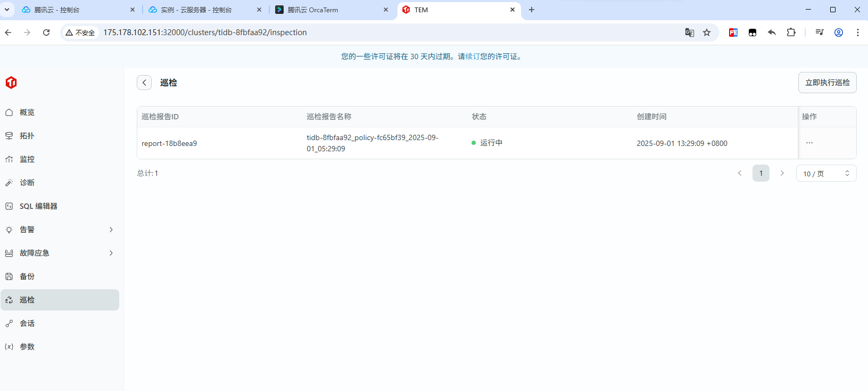
Task: Click the 告警 bulb icon
Action: (x=9, y=230)
